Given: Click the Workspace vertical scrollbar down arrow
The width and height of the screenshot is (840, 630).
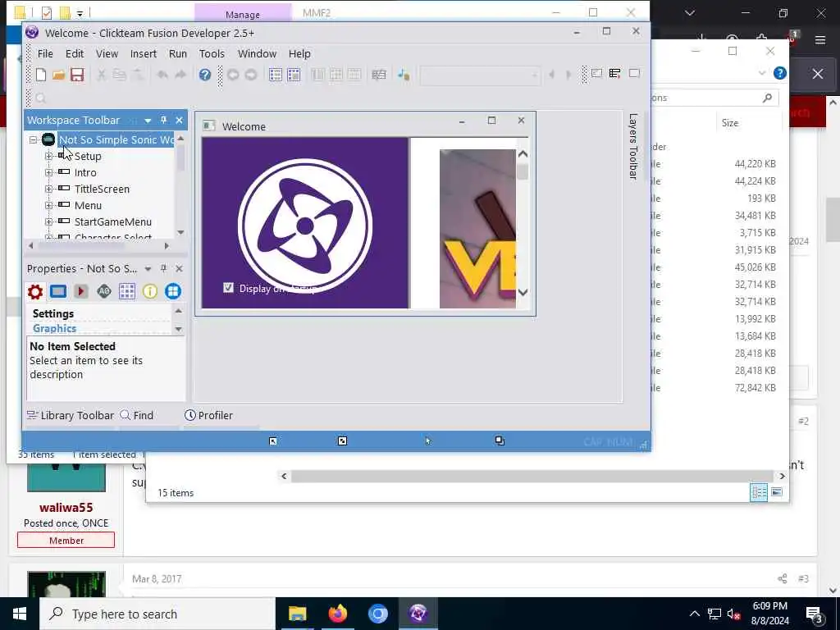Looking at the screenshot, I should 180,232.
